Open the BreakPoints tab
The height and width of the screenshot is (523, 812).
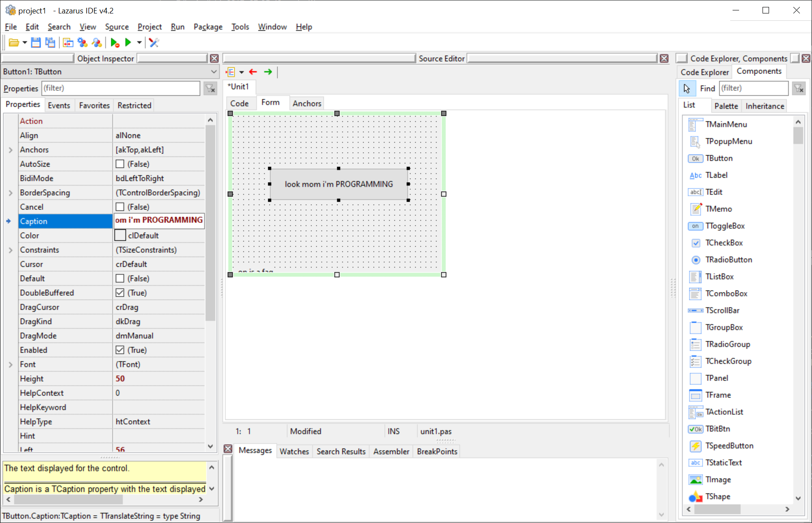tap(437, 451)
